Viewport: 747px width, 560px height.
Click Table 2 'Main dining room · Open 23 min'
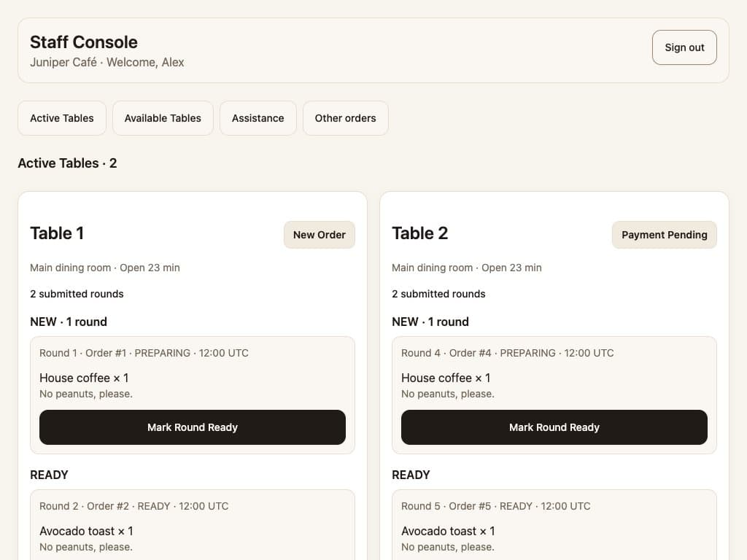click(466, 268)
